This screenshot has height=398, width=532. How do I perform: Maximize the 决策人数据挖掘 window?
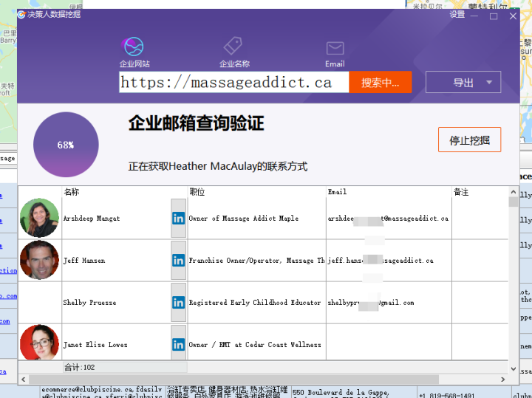click(x=494, y=16)
